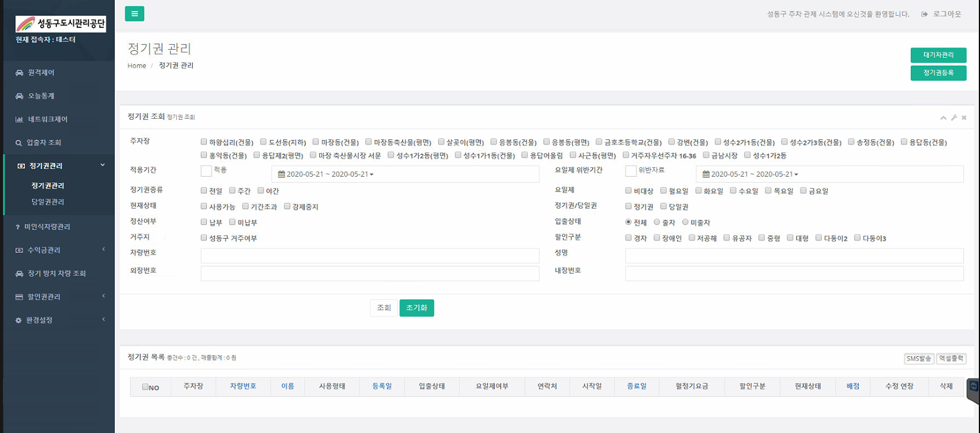The width and height of the screenshot is (980, 433).
Task: Open 정기권관리 submenu item
Action: pyautogui.click(x=48, y=185)
